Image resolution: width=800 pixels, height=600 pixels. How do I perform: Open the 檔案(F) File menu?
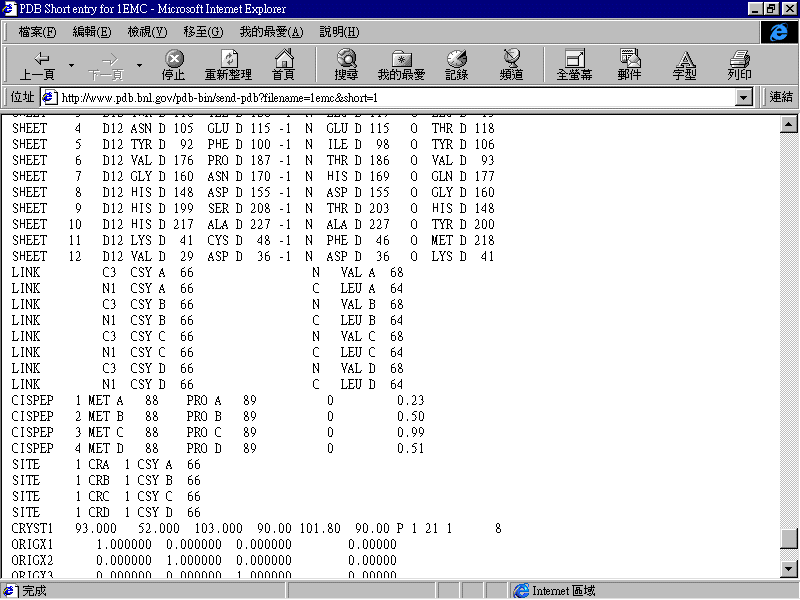click(37, 32)
